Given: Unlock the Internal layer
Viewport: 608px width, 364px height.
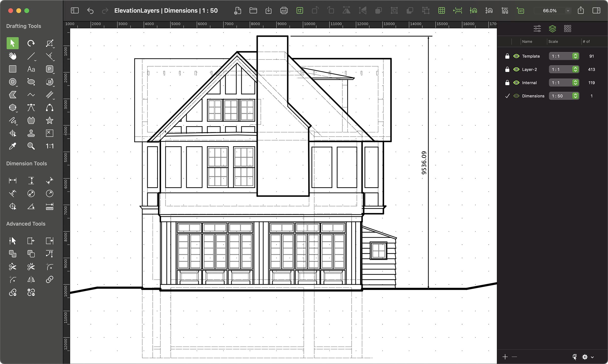Looking at the screenshot, I should pos(507,83).
